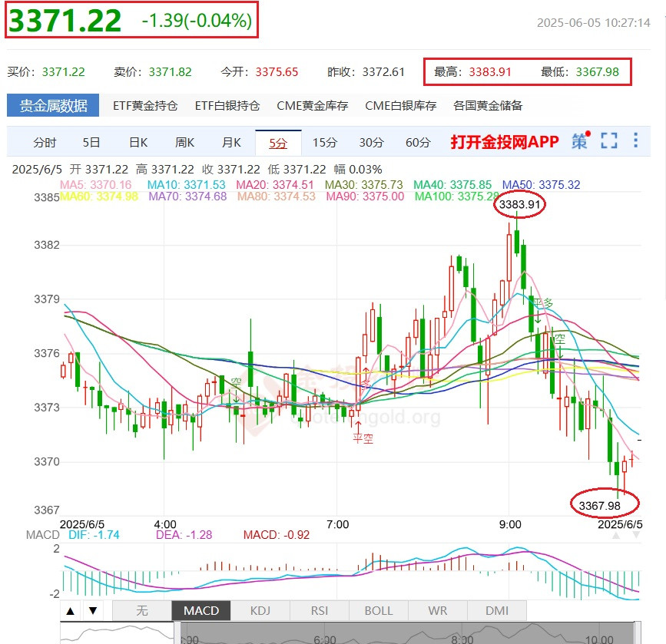Click the MACD: -0.92 value
This screenshot has width=666, height=644.
click(277, 535)
